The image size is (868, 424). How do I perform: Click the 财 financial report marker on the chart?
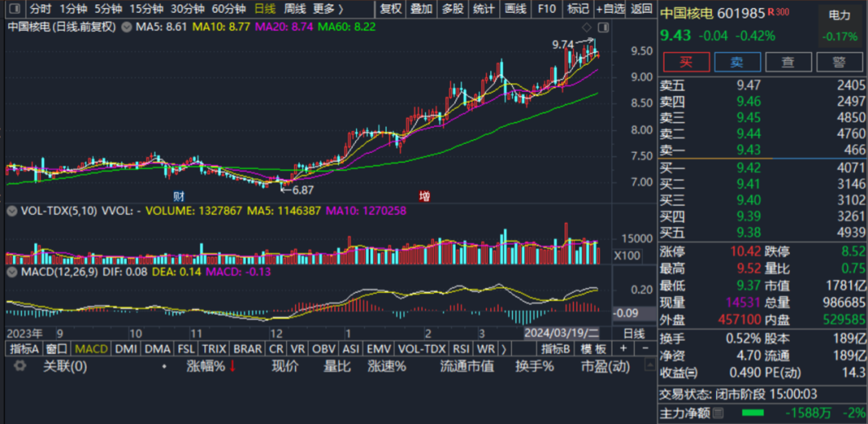[x=178, y=196]
